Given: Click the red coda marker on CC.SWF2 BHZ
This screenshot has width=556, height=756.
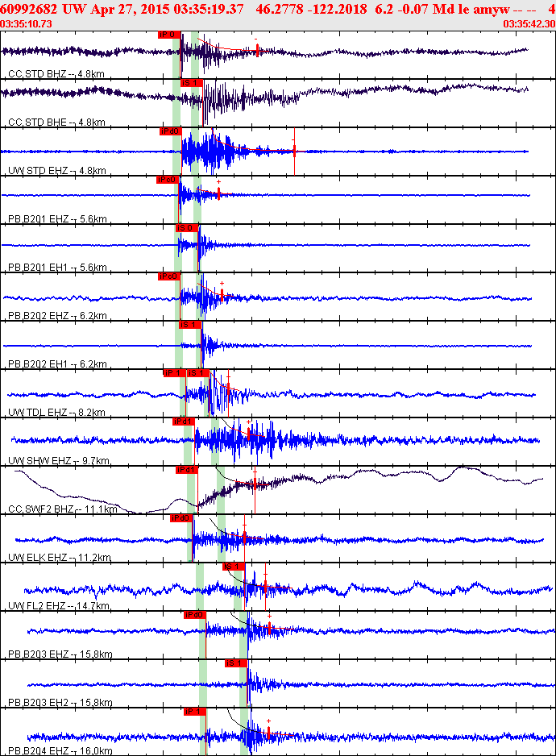Looking at the screenshot, I should (255, 484).
